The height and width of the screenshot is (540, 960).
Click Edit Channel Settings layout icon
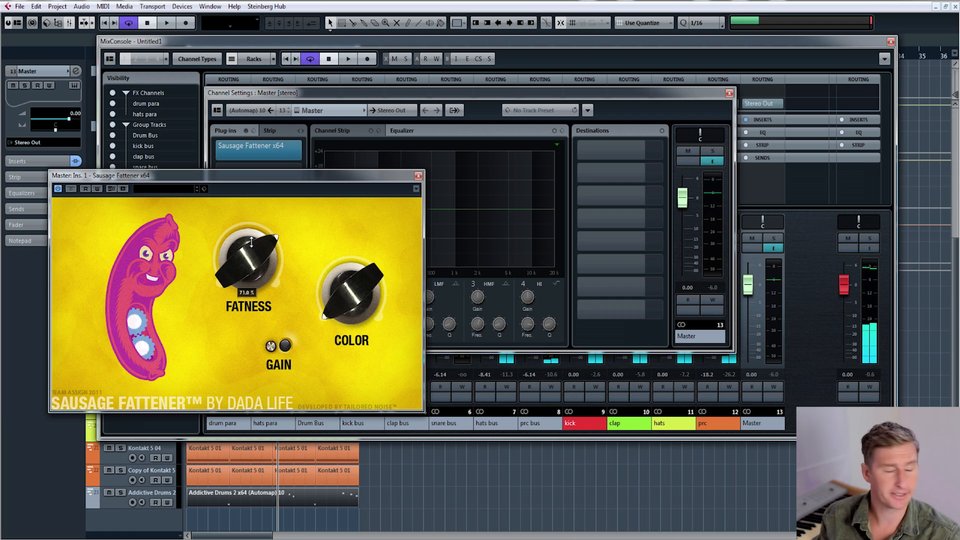(217, 110)
